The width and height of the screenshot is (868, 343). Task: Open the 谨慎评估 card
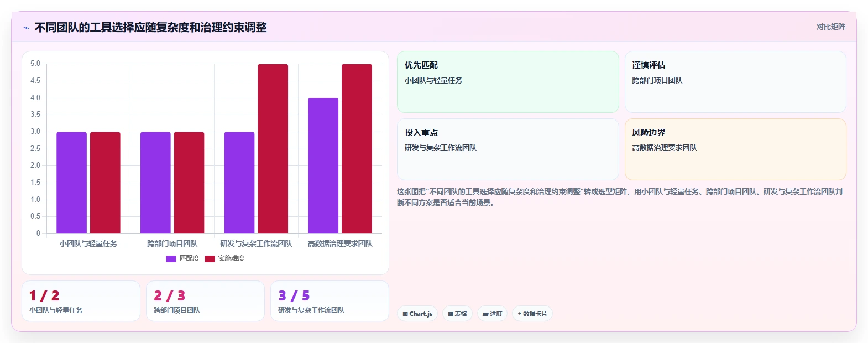pos(735,82)
